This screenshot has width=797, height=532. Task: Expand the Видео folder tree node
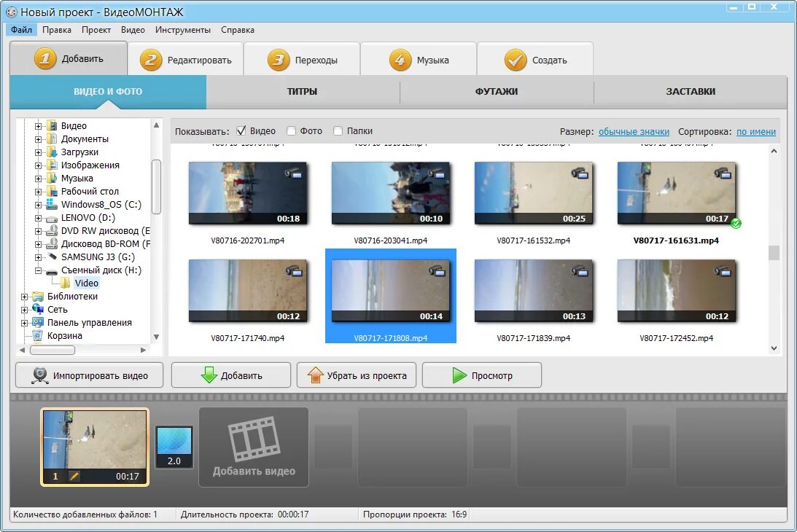[x=38, y=126]
